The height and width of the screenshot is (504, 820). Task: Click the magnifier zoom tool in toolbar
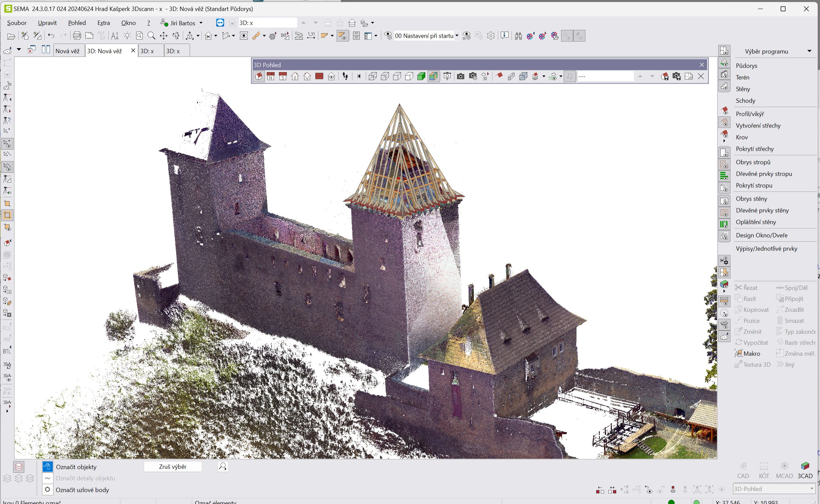(151, 36)
